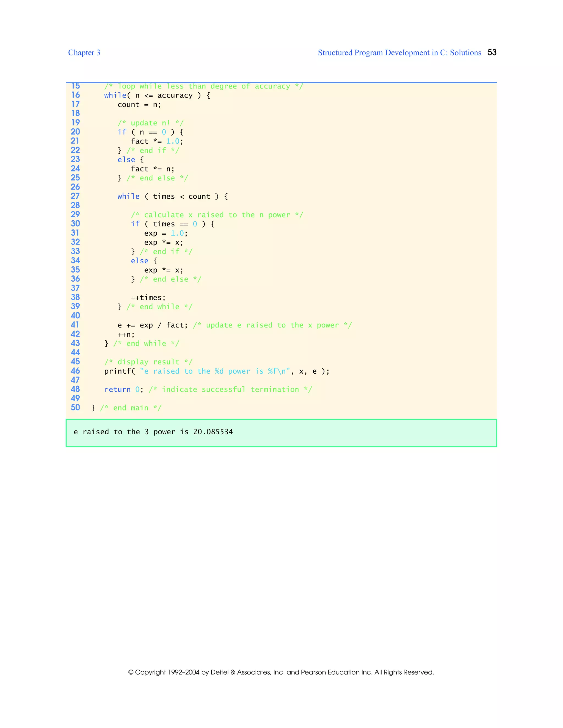Click the copyright notice at page bottom

coord(281,672)
